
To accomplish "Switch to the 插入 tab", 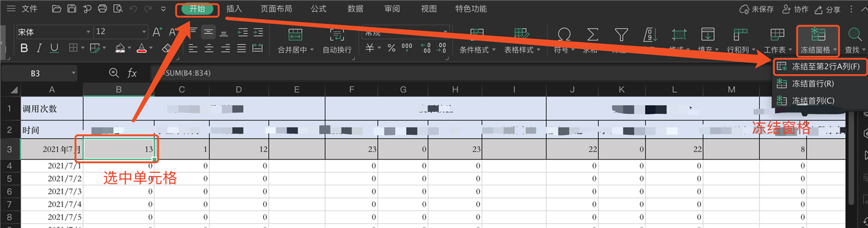I will click(x=234, y=9).
